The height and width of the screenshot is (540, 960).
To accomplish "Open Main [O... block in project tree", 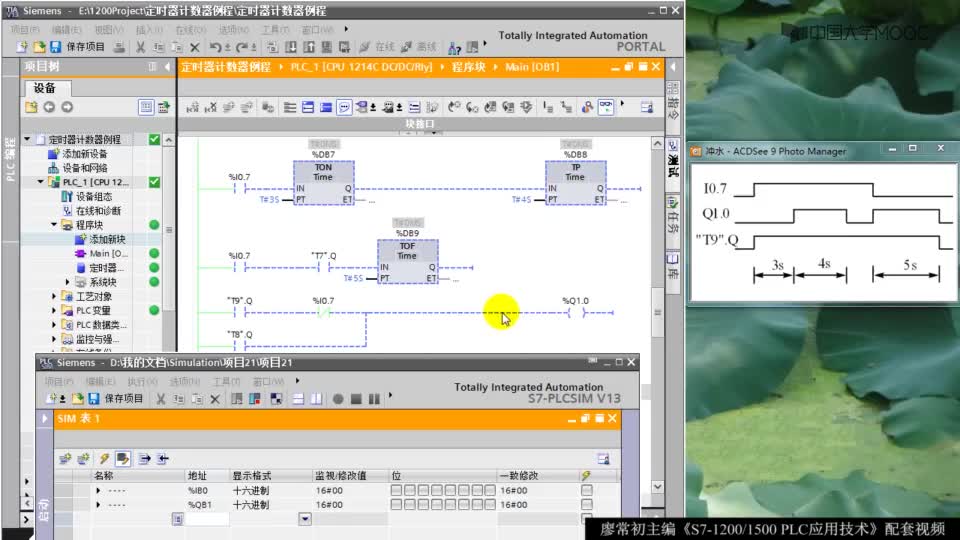I will [108, 253].
